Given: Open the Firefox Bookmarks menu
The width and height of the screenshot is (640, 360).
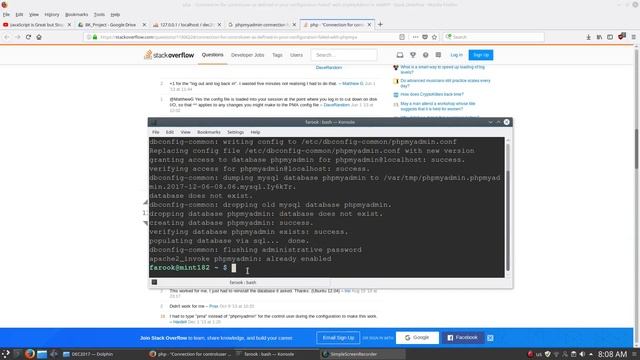Looking at the screenshot, I should [76, 15].
